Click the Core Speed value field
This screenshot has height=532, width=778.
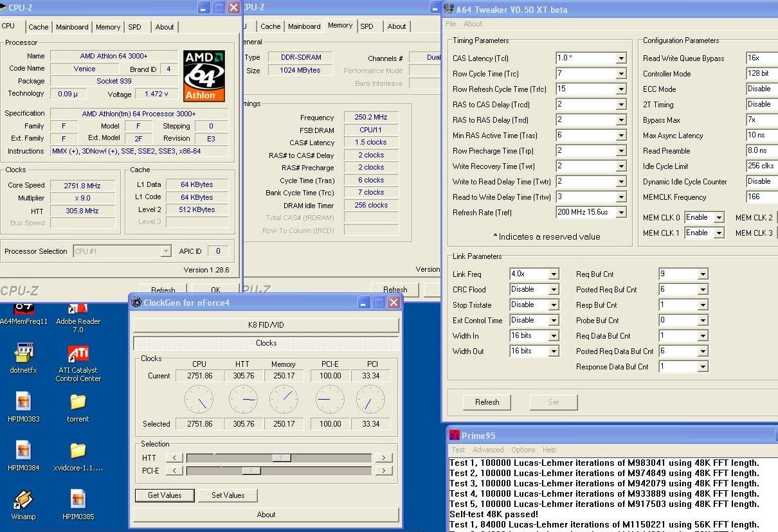[83, 185]
